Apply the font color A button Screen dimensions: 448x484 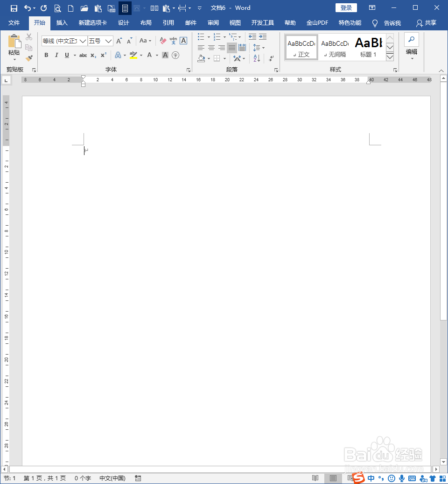(x=149, y=55)
